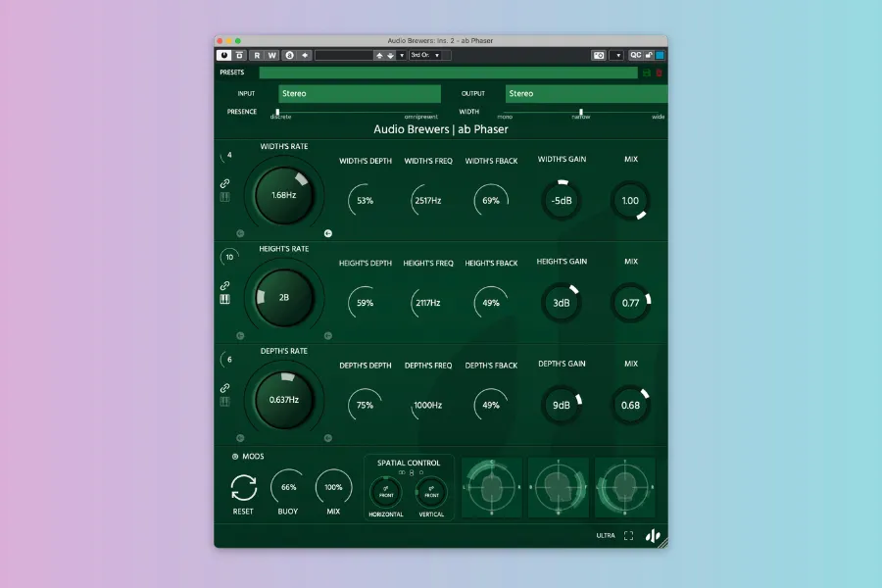Click the camera snapshot icon in host toolbar
The width and height of the screenshot is (882, 588).
[599, 56]
